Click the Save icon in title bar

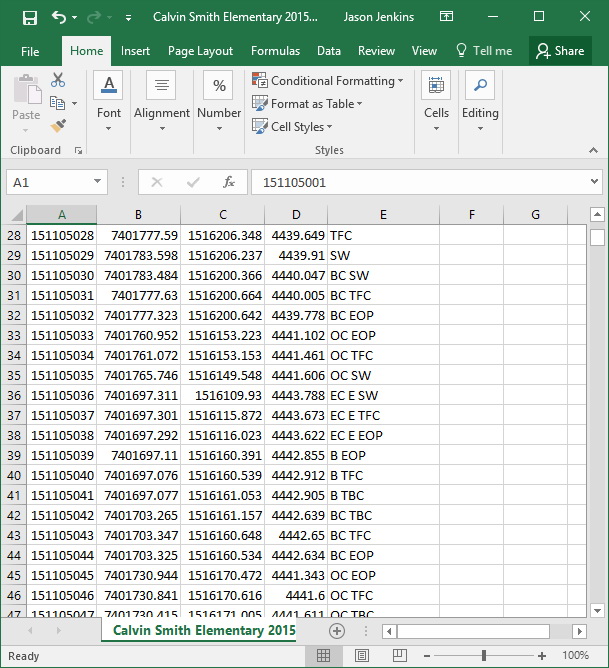click(x=30, y=18)
